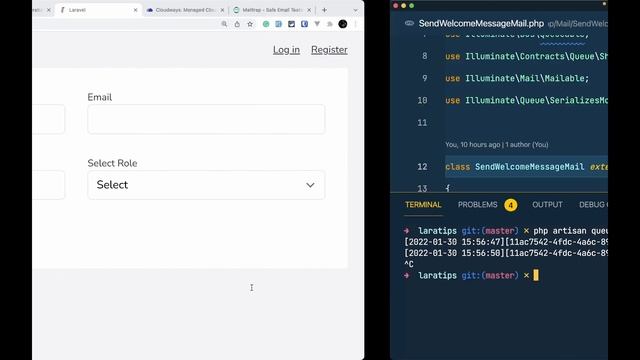Select SendWelcomeMessageMail.php editor tab
The width and height of the screenshot is (640, 360).
point(481,24)
